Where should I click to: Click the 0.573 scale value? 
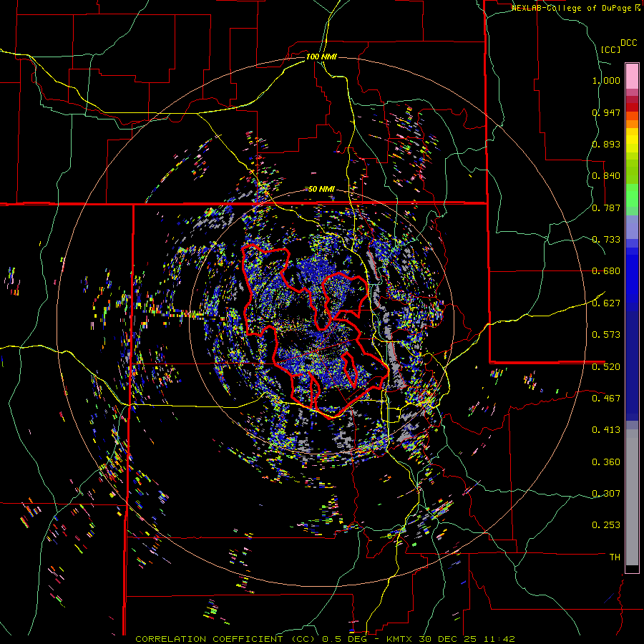(606, 335)
